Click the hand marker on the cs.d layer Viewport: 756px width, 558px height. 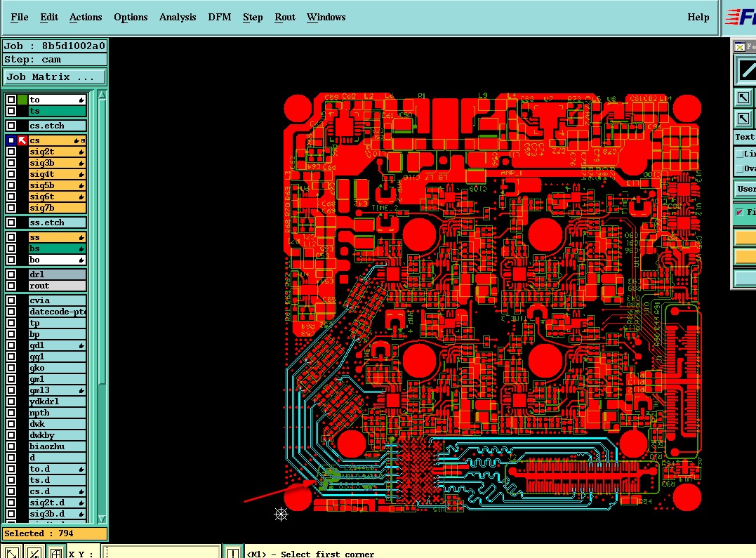81,491
